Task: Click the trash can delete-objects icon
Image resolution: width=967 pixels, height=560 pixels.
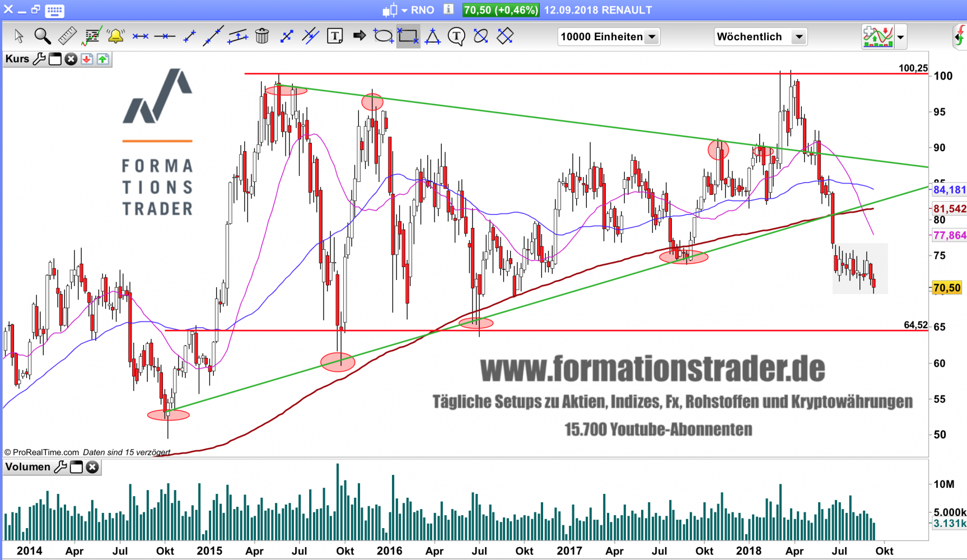Action: [x=261, y=36]
